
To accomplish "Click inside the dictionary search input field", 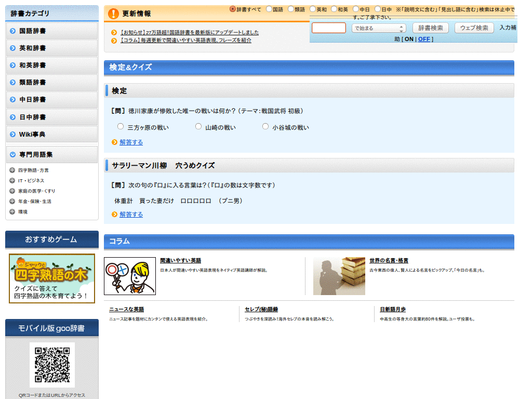I will (328, 28).
